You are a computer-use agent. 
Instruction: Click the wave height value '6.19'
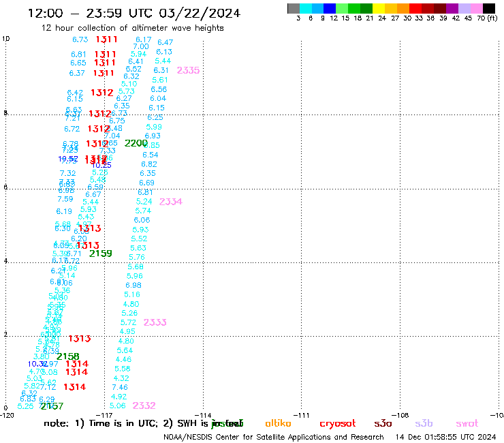(x=64, y=211)
